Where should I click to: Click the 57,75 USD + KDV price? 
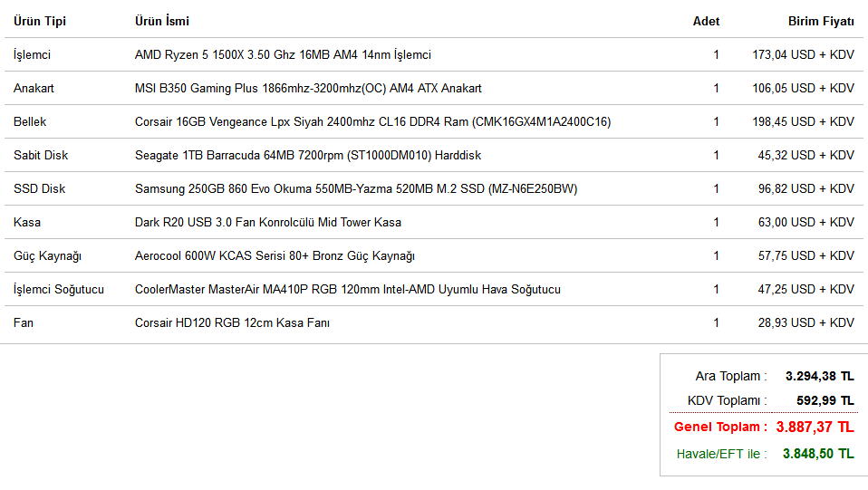pos(806,255)
